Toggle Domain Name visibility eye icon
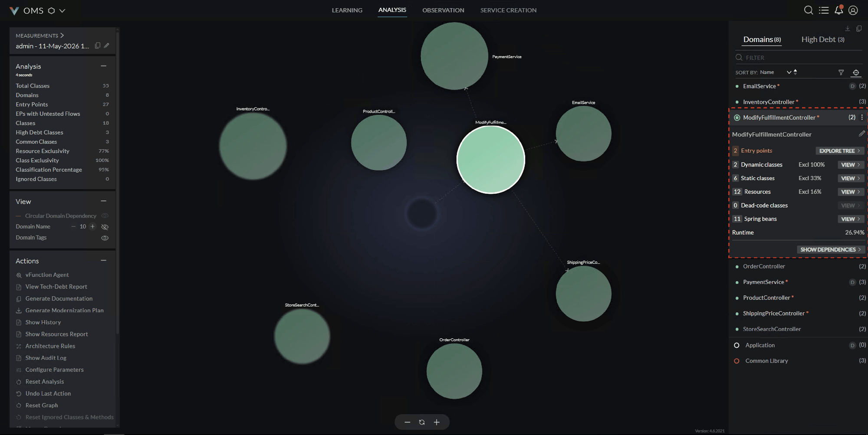The height and width of the screenshot is (435, 868). [105, 227]
